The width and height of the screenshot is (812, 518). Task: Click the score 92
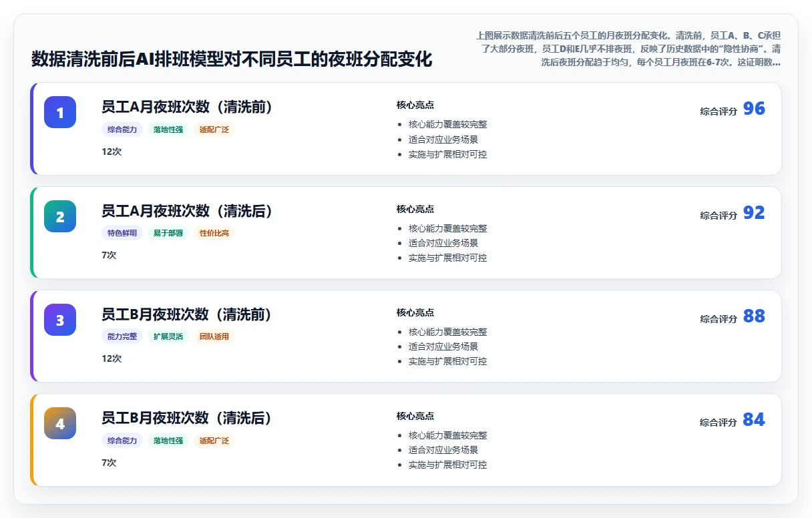[x=754, y=213]
